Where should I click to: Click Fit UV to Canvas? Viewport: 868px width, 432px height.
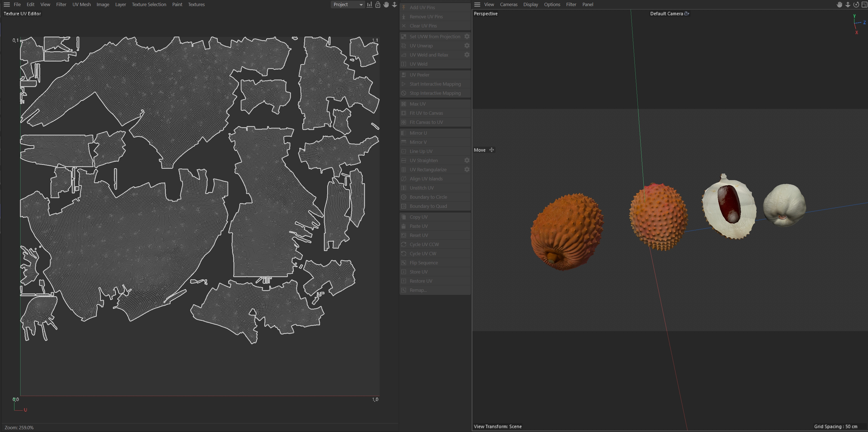(426, 113)
